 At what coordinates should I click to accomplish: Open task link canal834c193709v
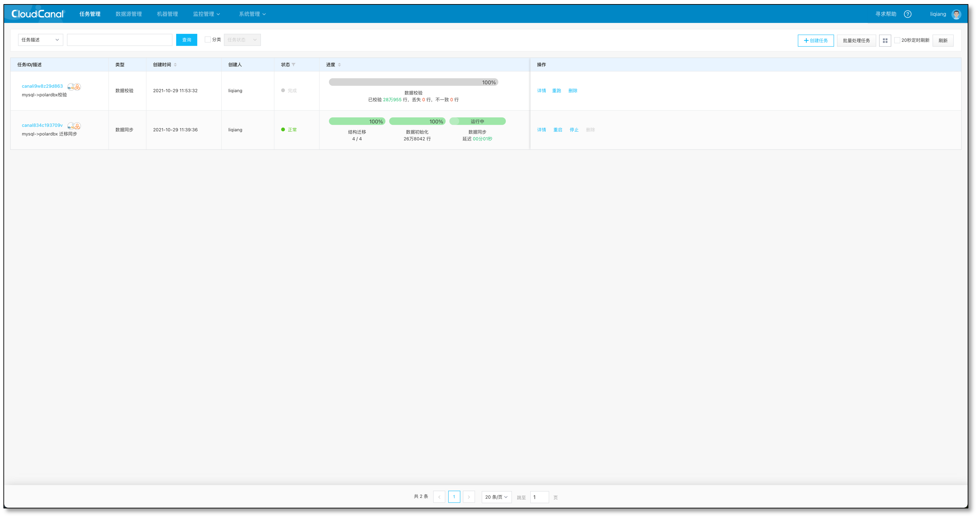[x=42, y=125]
